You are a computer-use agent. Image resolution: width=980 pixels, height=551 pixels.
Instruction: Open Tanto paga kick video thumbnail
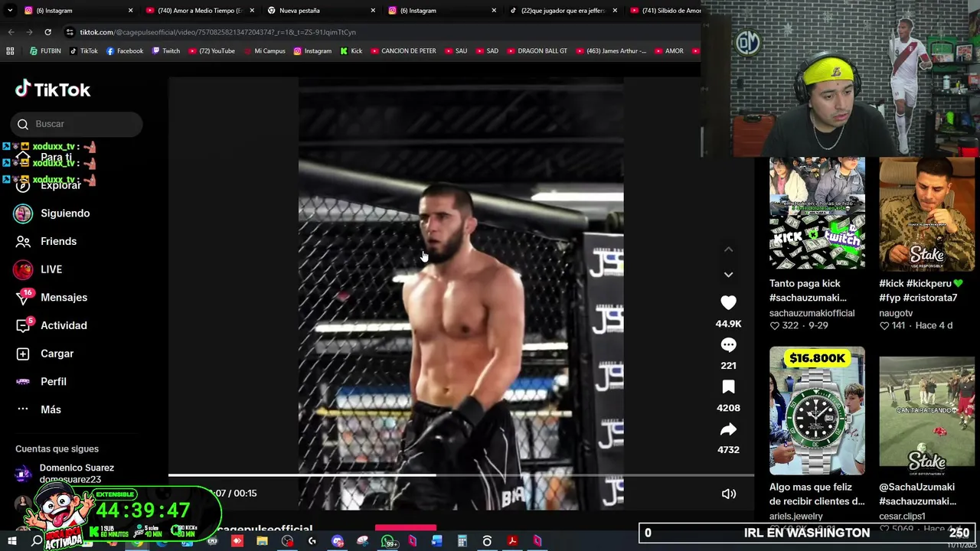(817, 214)
